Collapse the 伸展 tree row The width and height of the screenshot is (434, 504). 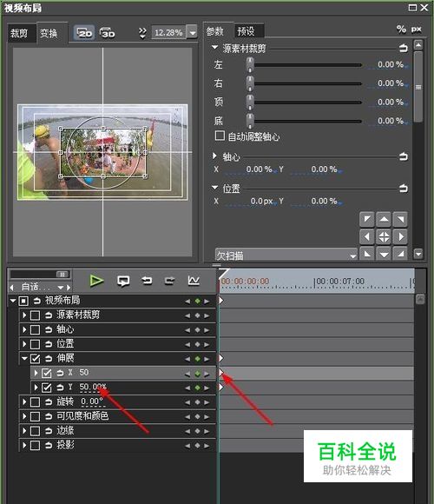(x=24, y=358)
